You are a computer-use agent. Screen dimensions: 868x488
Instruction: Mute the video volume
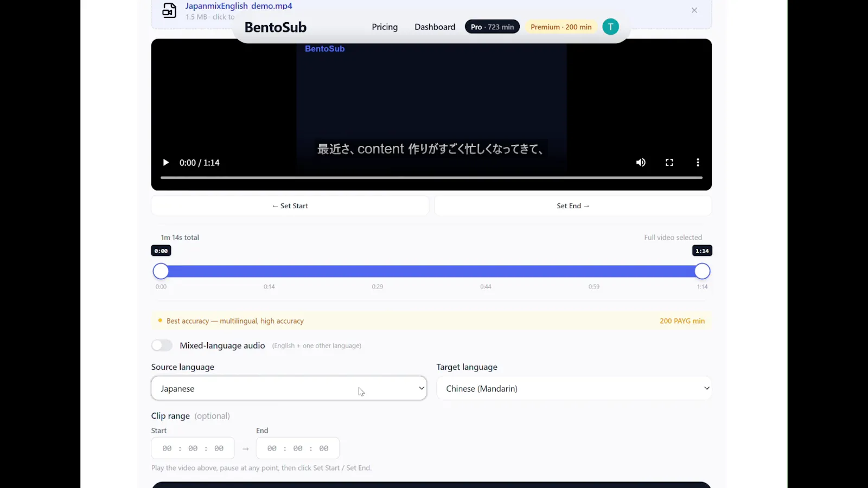(x=641, y=163)
